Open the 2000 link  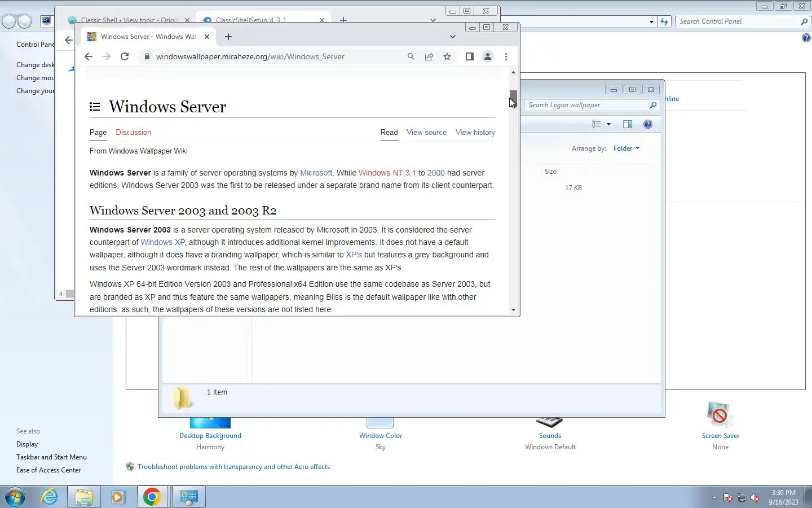point(436,173)
